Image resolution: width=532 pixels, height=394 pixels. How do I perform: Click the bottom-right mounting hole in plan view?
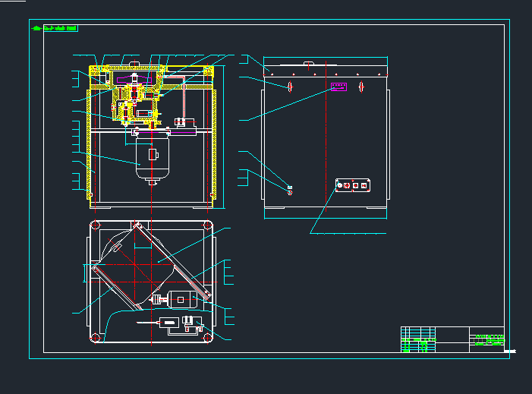207,338
